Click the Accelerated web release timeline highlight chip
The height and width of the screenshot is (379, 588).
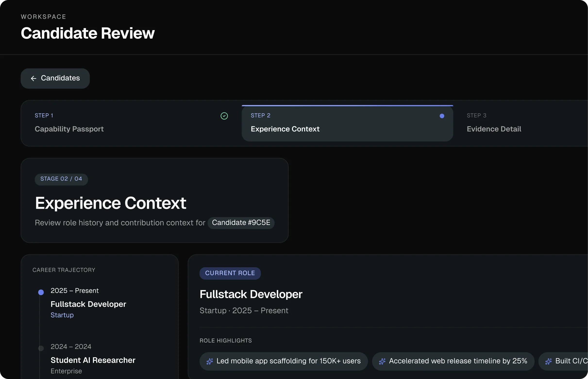click(453, 361)
